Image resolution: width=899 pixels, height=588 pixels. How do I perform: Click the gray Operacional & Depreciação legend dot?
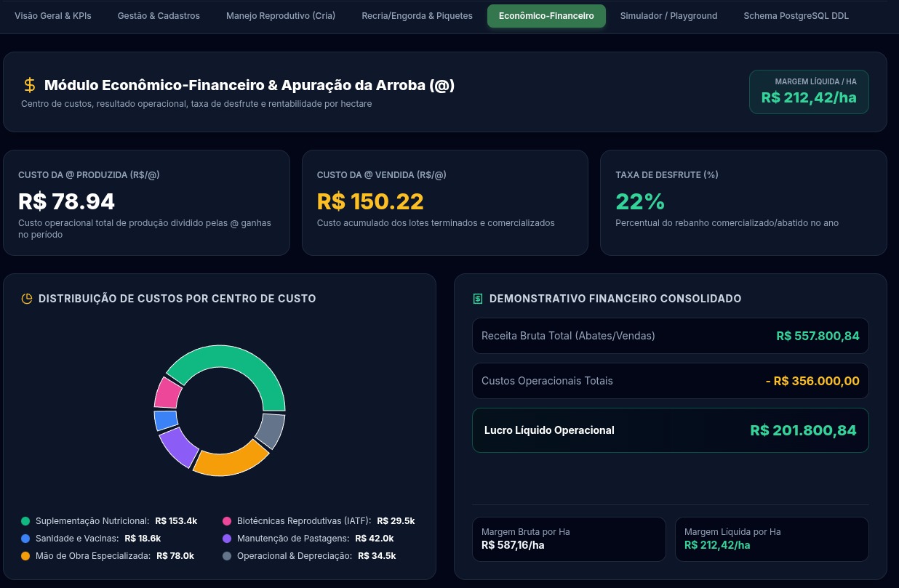pos(227,556)
